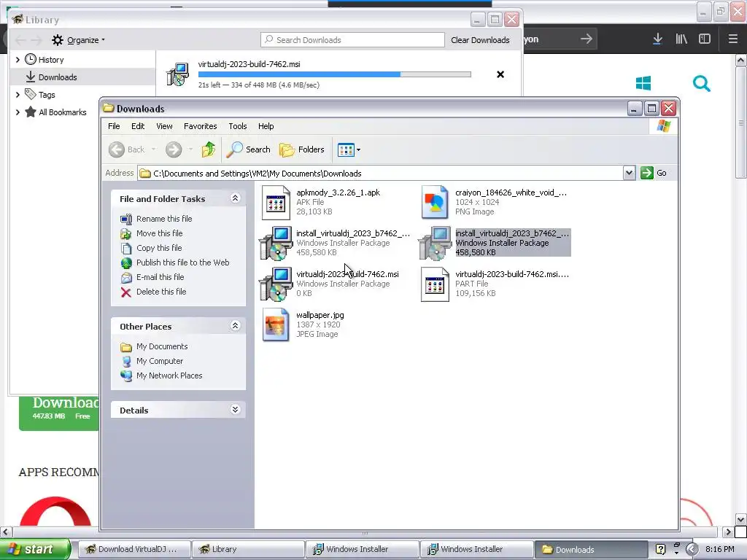
Task: Click the Go button beside address bar
Action: (654, 173)
